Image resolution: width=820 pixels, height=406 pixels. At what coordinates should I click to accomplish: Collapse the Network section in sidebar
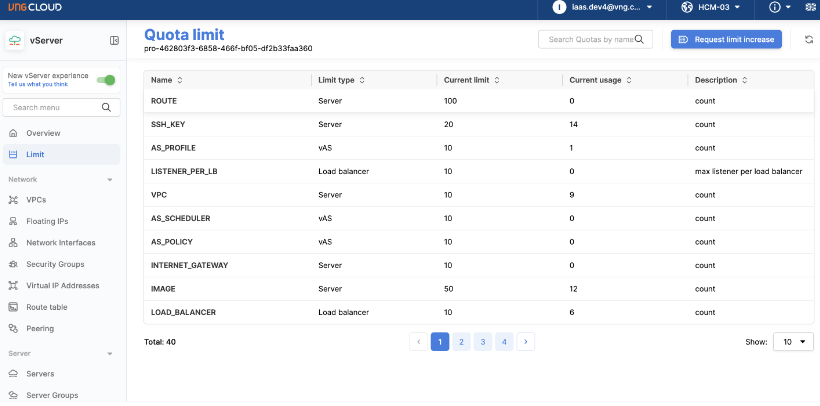pos(109,180)
